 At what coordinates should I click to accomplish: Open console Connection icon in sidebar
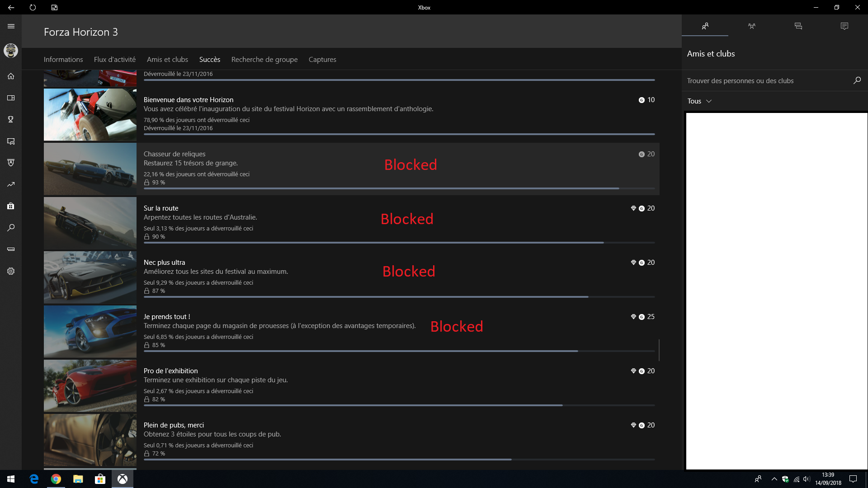[x=11, y=249]
